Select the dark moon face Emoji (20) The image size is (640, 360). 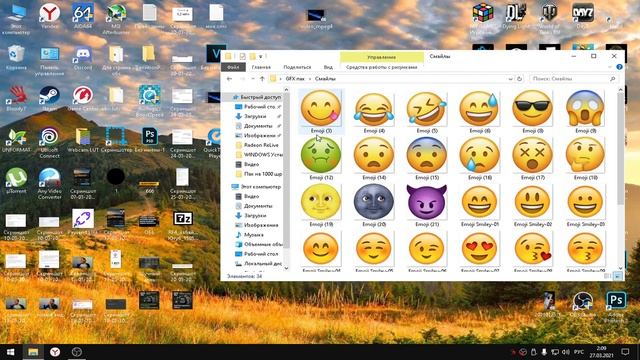(x=374, y=202)
